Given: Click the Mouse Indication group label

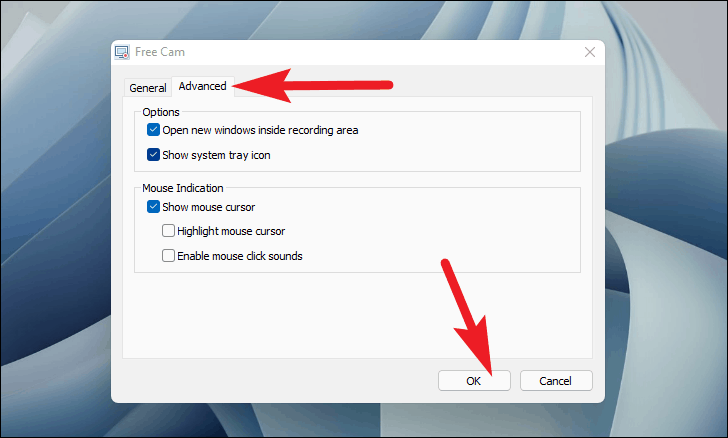Looking at the screenshot, I should point(182,188).
